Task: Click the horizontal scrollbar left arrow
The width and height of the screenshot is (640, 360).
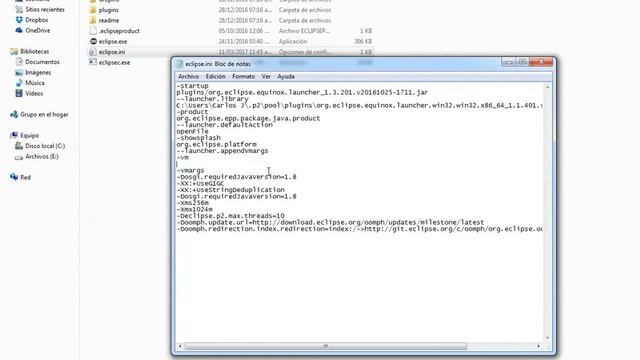Action: (180, 346)
